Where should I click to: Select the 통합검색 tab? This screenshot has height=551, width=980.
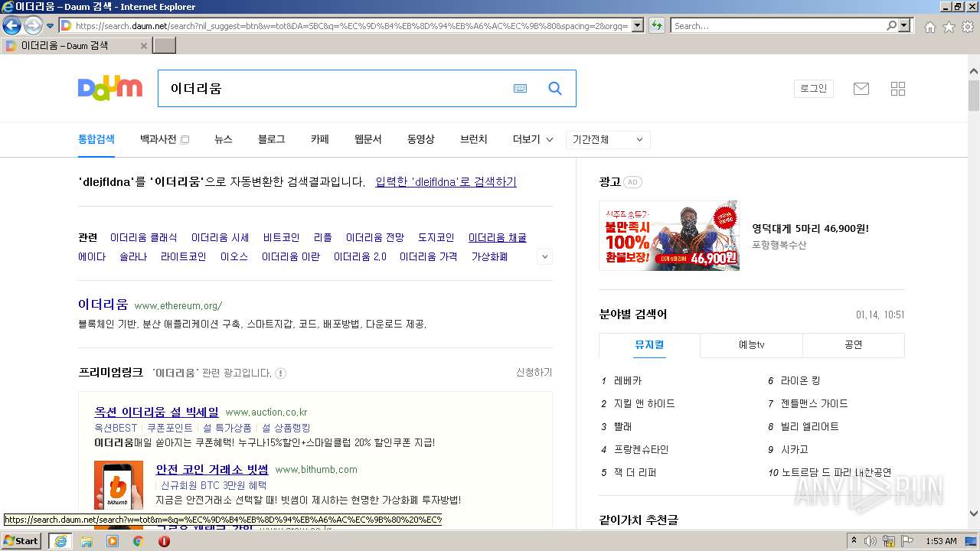96,139
